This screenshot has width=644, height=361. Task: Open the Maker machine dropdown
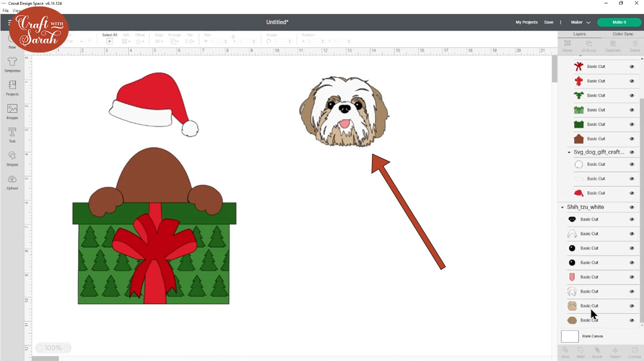tap(581, 23)
